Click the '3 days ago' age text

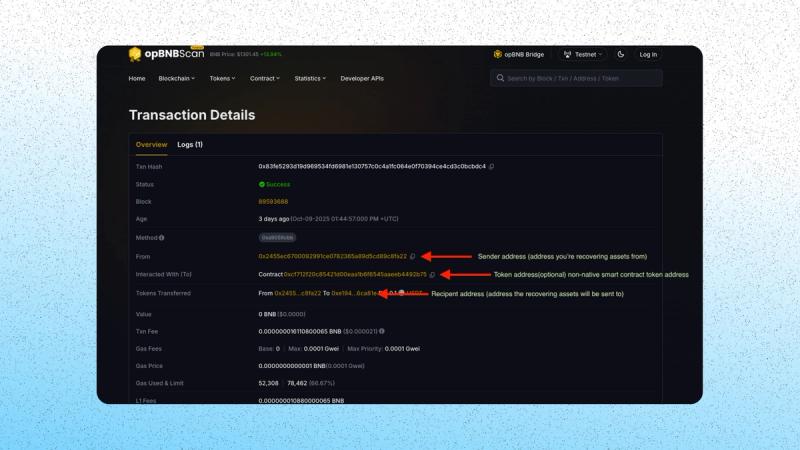point(273,219)
